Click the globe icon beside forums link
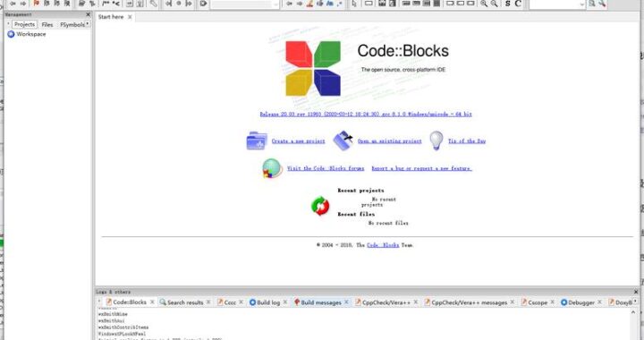 (272, 168)
